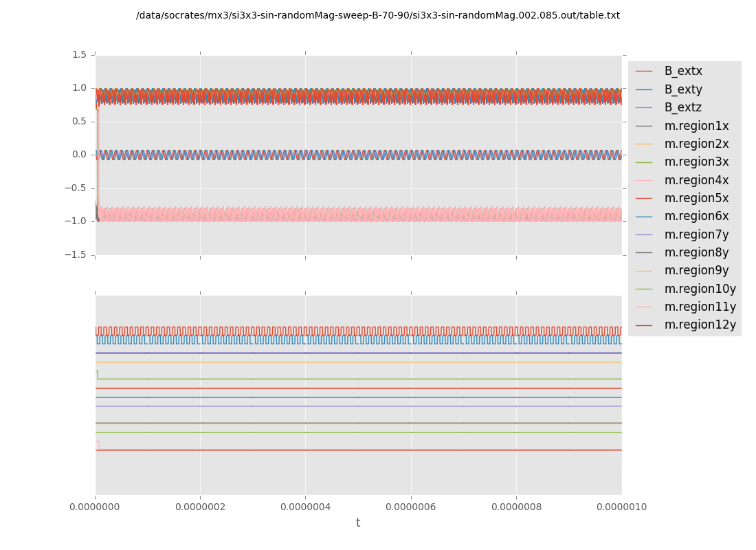This screenshot has width=756, height=550.
Task: Select the m.region5x legend label
Action: pyautogui.click(x=696, y=199)
